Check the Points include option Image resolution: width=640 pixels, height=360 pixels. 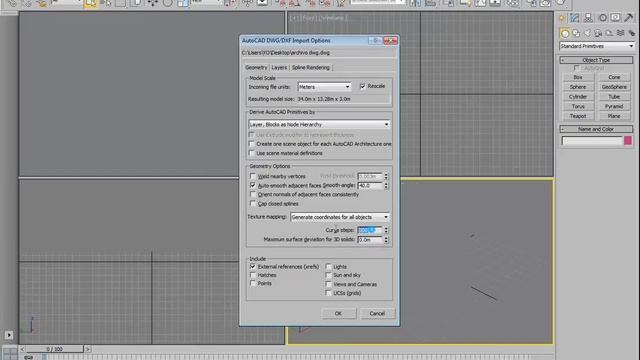pyautogui.click(x=253, y=283)
